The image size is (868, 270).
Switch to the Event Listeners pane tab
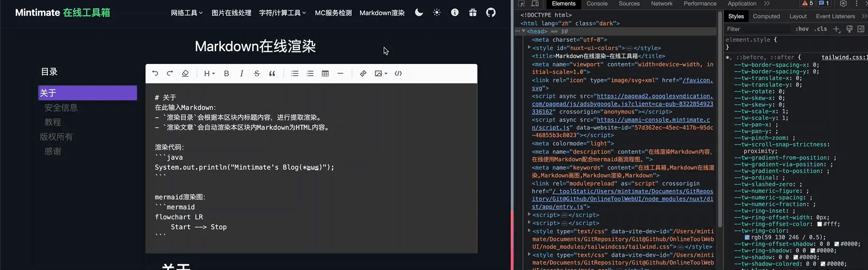point(835,16)
